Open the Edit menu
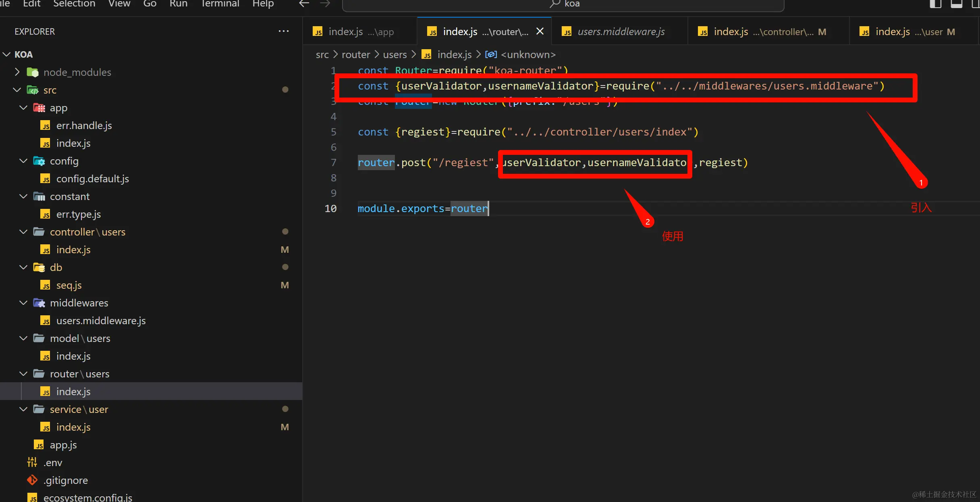 pos(32,4)
